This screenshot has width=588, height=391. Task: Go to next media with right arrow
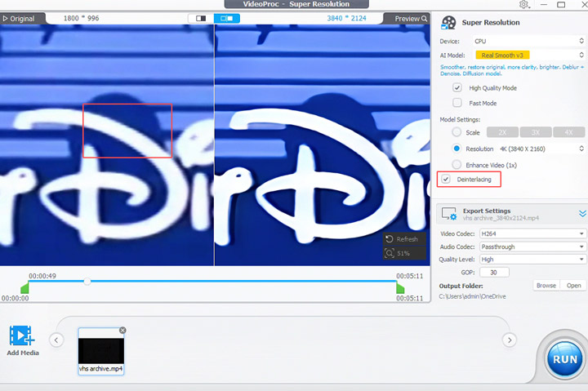pos(510,340)
